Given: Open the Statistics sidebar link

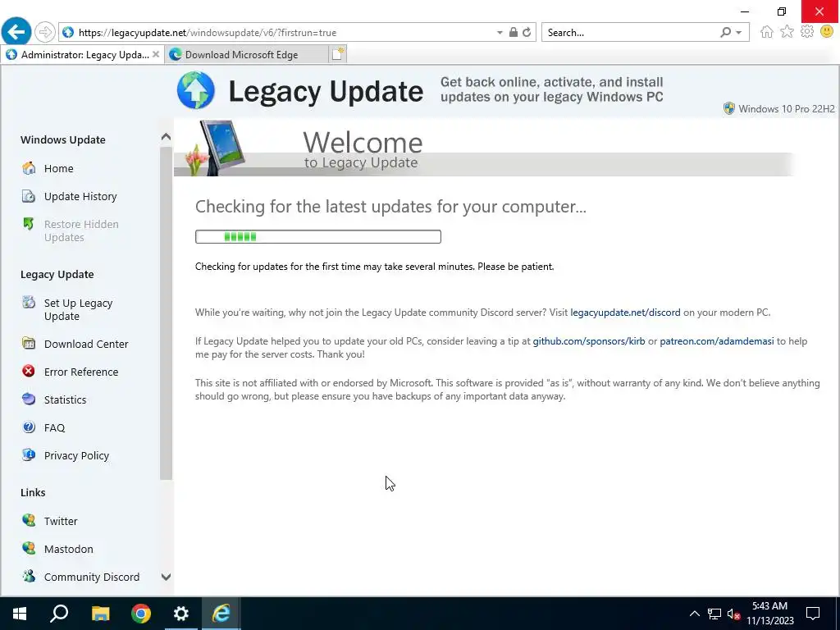Looking at the screenshot, I should tap(65, 399).
